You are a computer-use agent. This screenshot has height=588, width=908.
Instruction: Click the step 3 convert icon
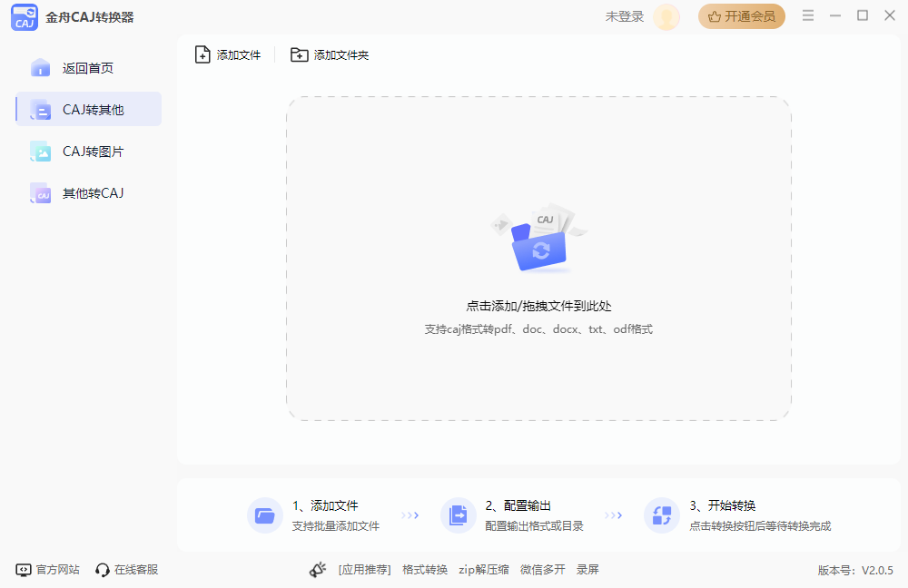pos(662,515)
